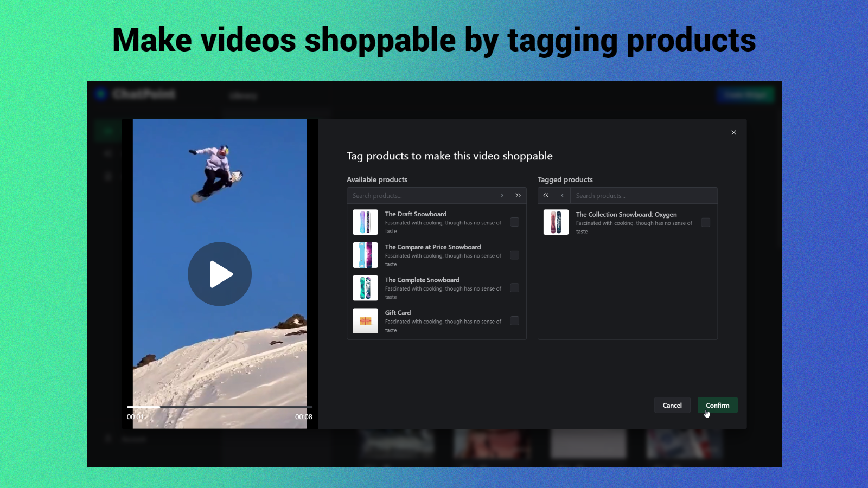This screenshot has width=868, height=488.
Task: Click The Compare at Price Snowboard thumbnail
Action: tap(365, 255)
